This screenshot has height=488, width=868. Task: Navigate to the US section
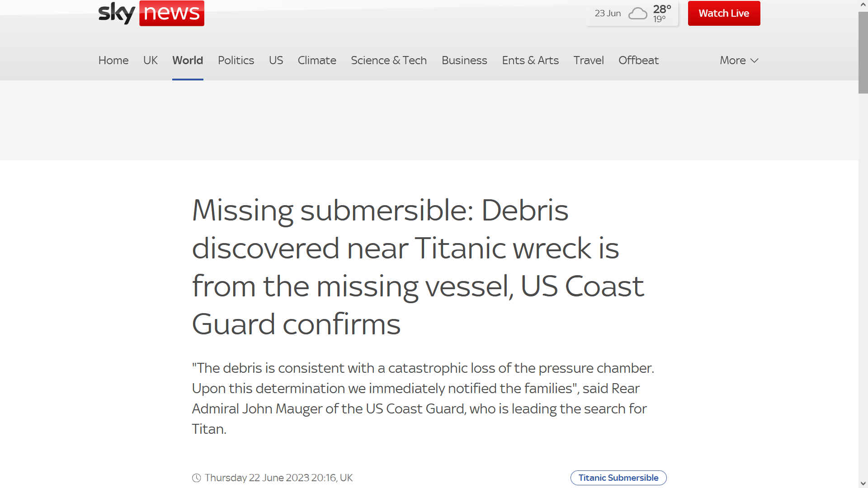click(276, 61)
